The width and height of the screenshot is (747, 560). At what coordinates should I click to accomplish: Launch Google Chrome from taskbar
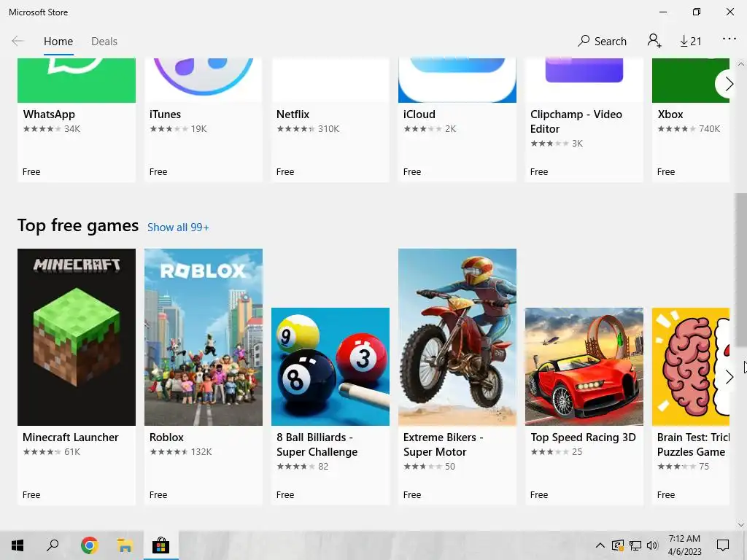89,545
